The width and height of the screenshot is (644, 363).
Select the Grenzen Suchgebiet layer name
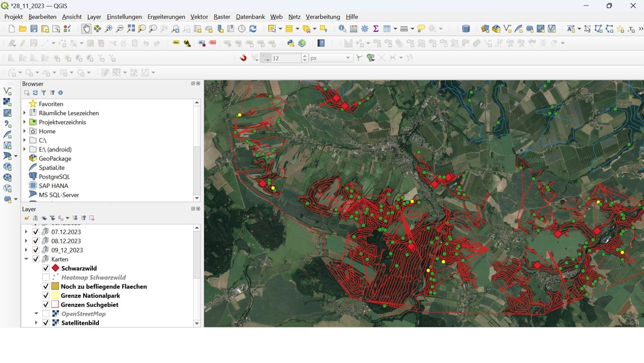(89, 305)
